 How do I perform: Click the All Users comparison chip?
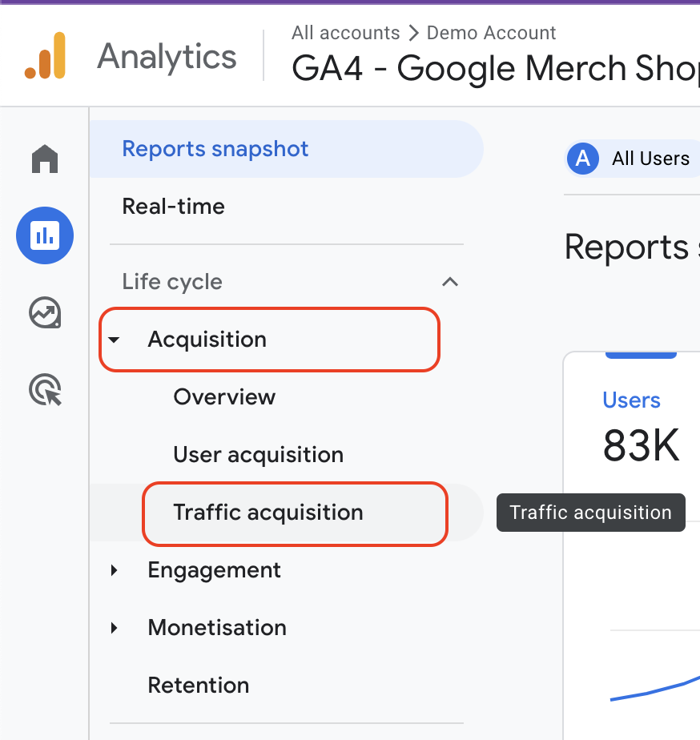pos(633,159)
